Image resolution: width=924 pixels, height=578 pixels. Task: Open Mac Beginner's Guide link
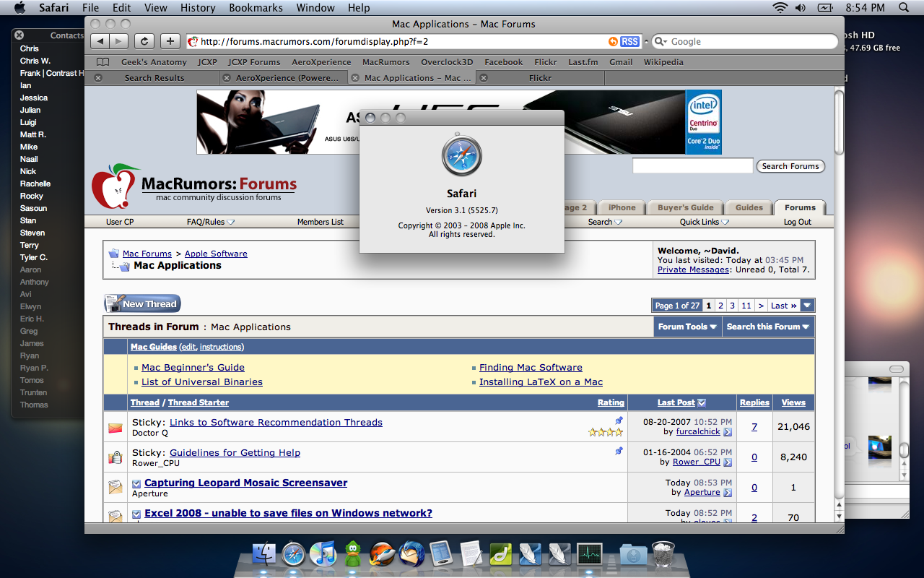coord(193,367)
